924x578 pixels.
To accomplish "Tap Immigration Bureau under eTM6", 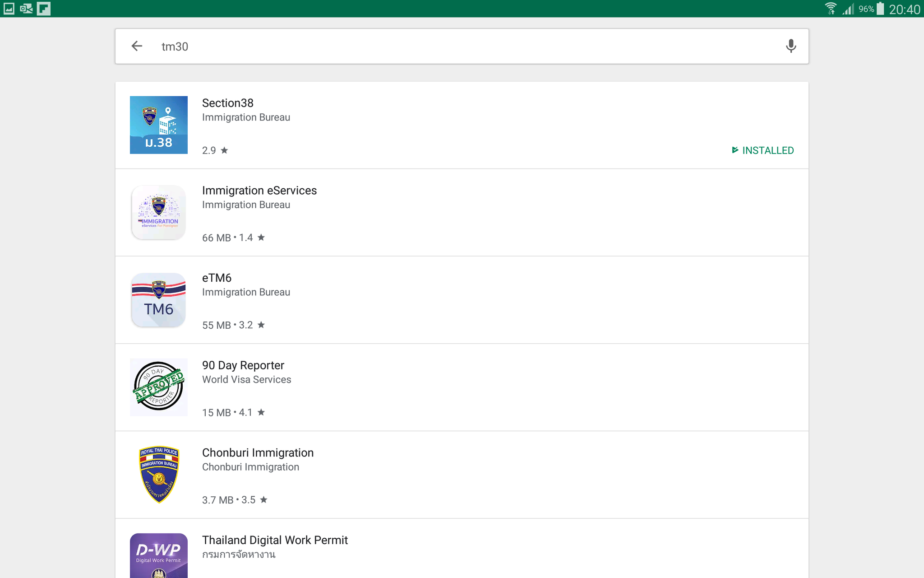I will (246, 292).
